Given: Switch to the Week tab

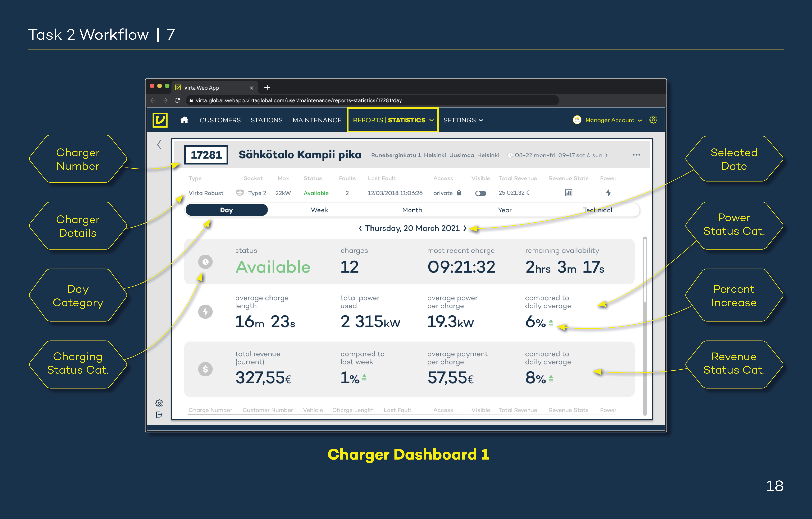Looking at the screenshot, I should click(319, 210).
